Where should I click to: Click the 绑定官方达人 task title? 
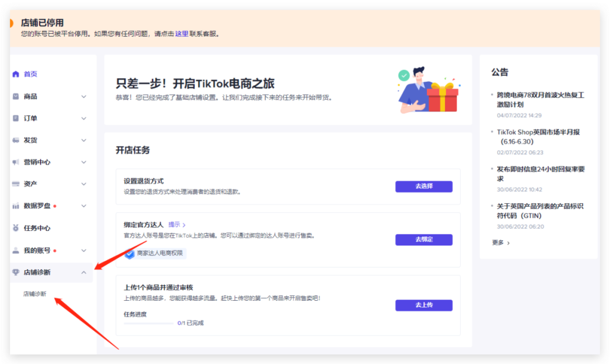click(x=143, y=225)
